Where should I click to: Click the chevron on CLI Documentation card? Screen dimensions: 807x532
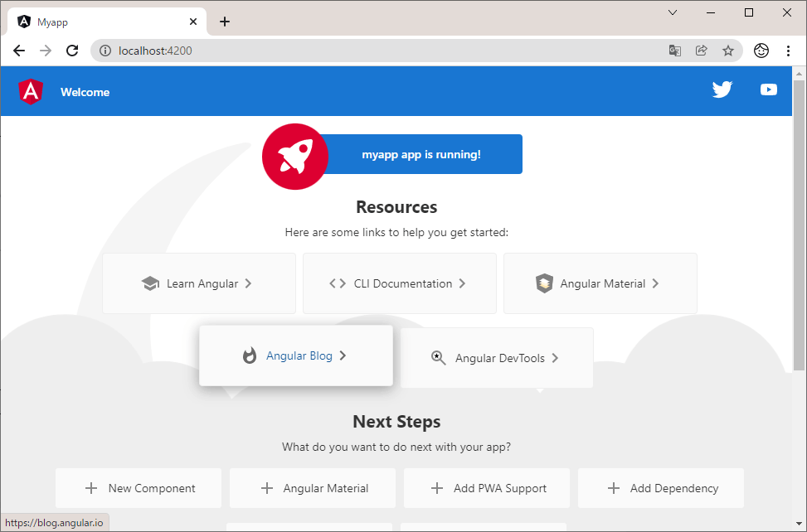pos(462,283)
